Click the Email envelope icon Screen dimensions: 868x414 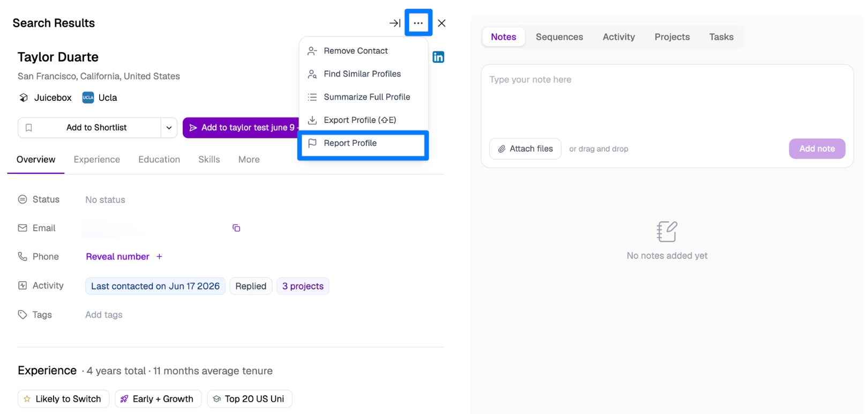pyautogui.click(x=23, y=228)
